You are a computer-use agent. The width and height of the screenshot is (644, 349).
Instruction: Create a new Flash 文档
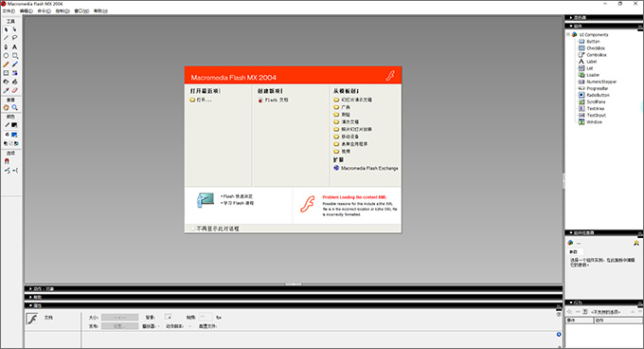(273, 100)
